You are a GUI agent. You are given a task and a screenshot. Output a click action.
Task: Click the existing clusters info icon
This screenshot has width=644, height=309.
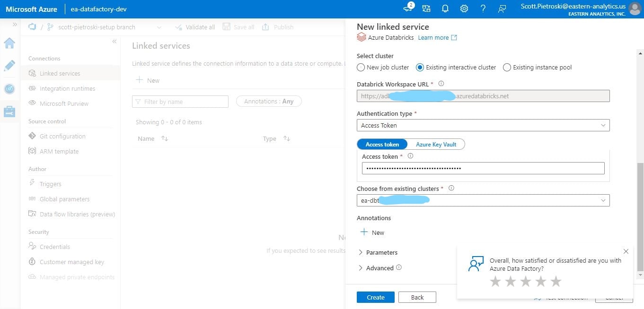tap(451, 188)
